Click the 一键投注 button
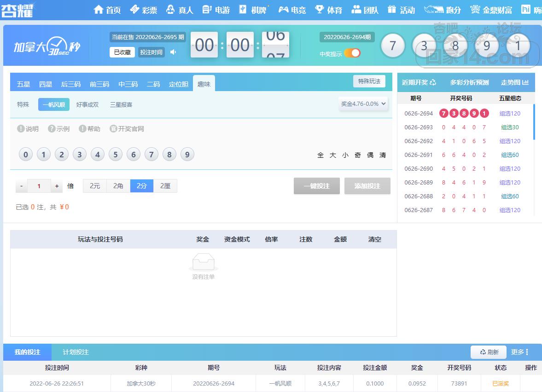The image size is (542, 392). click(316, 186)
